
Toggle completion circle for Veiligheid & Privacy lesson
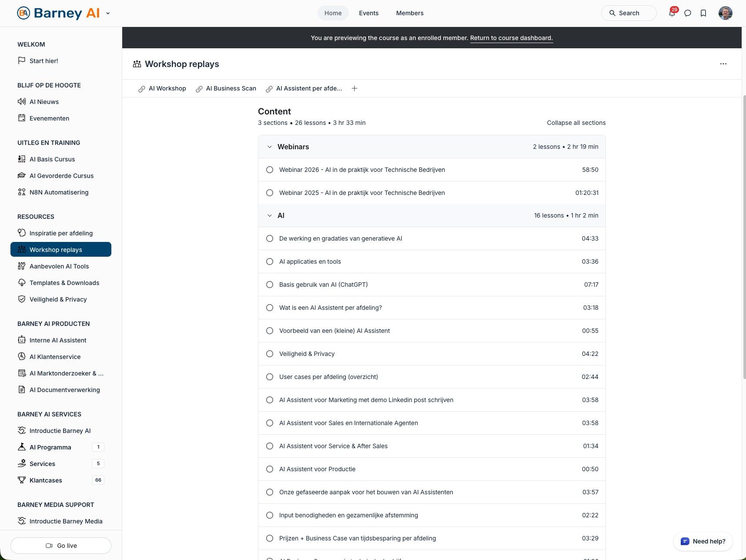click(270, 354)
